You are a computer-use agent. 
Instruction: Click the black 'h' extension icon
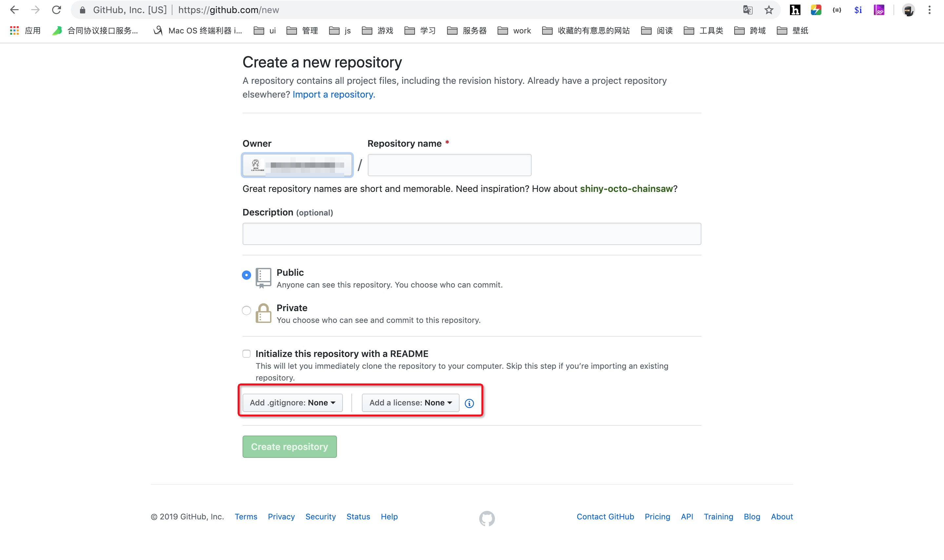pos(795,10)
